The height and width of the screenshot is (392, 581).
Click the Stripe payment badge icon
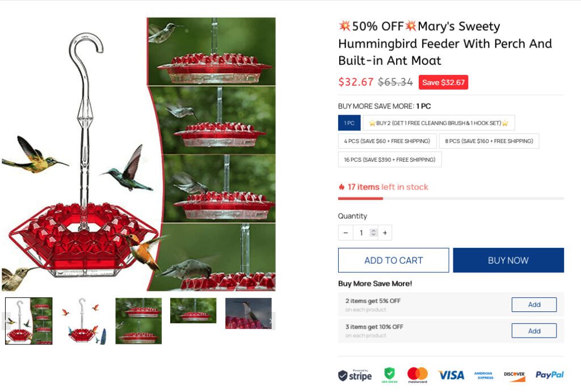tap(355, 376)
